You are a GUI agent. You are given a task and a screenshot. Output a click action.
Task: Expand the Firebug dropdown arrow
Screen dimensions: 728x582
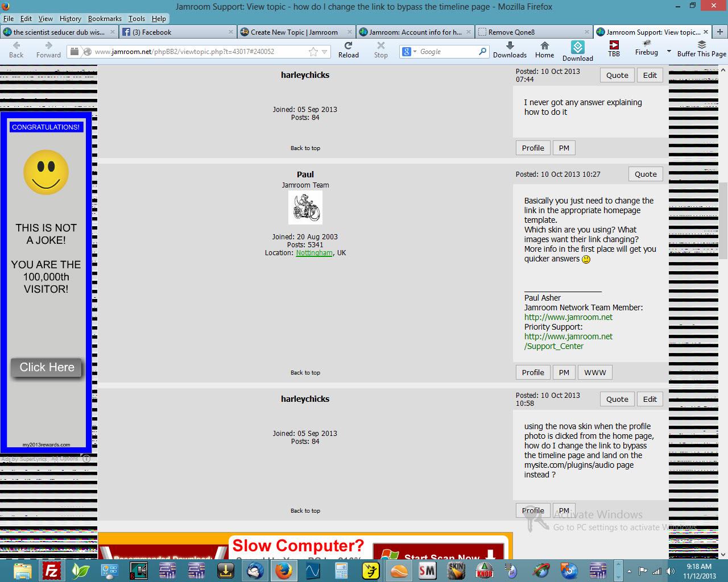(669, 51)
